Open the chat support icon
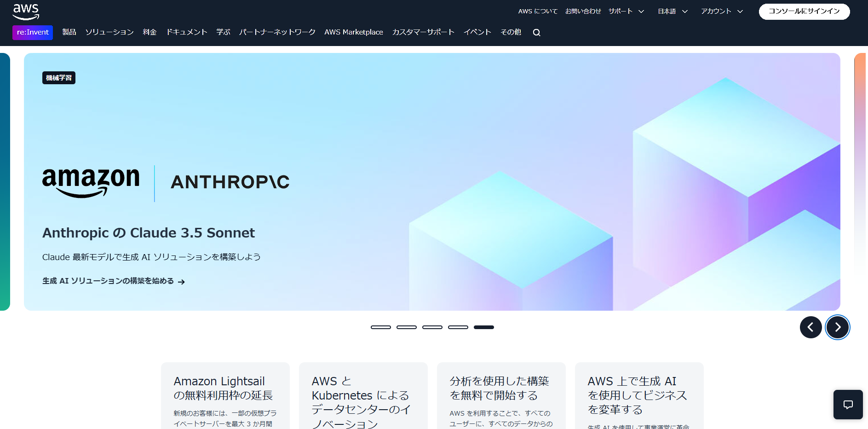This screenshot has width=868, height=429. 848,405
